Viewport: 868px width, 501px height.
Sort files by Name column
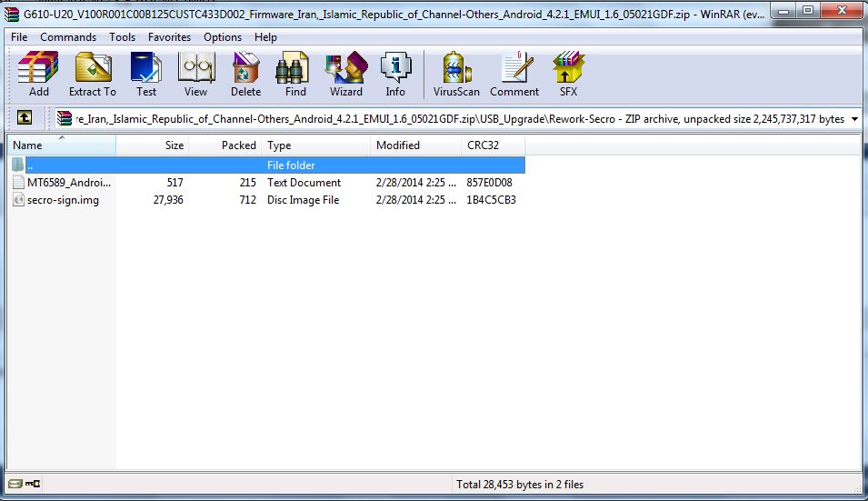[62, 145]
